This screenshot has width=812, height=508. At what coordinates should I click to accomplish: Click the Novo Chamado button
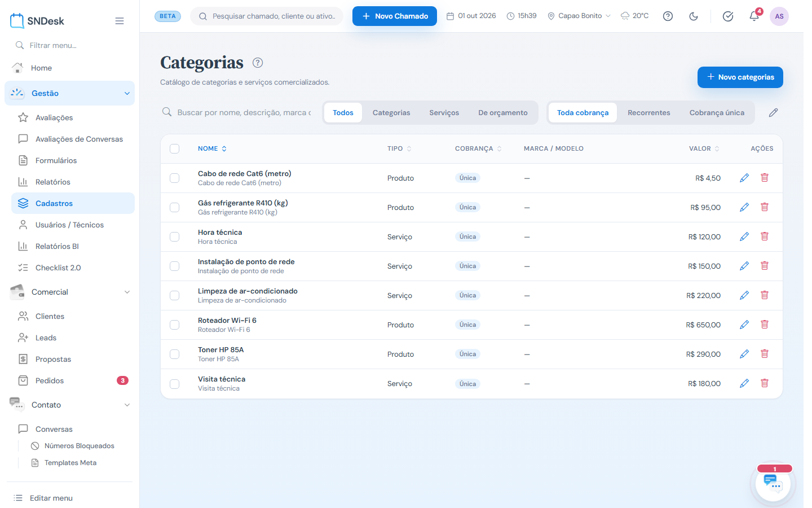395,16
